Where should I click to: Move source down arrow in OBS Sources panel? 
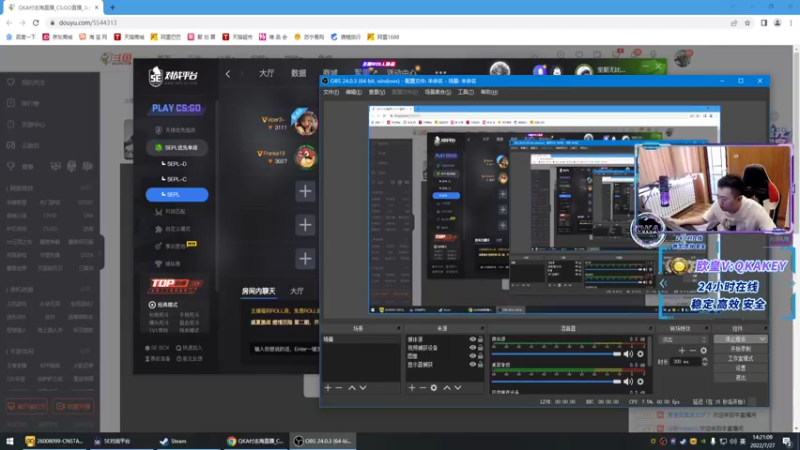point(458,388)
